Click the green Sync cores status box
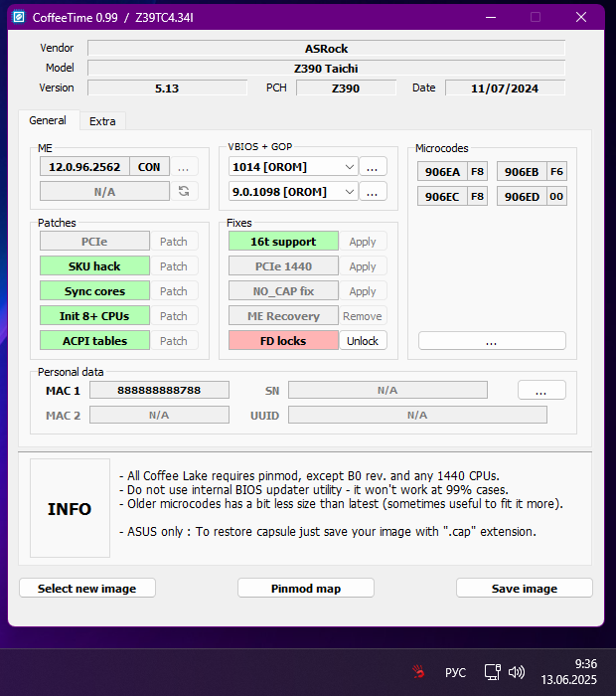The image size is (616, 696). click(94, 291)
